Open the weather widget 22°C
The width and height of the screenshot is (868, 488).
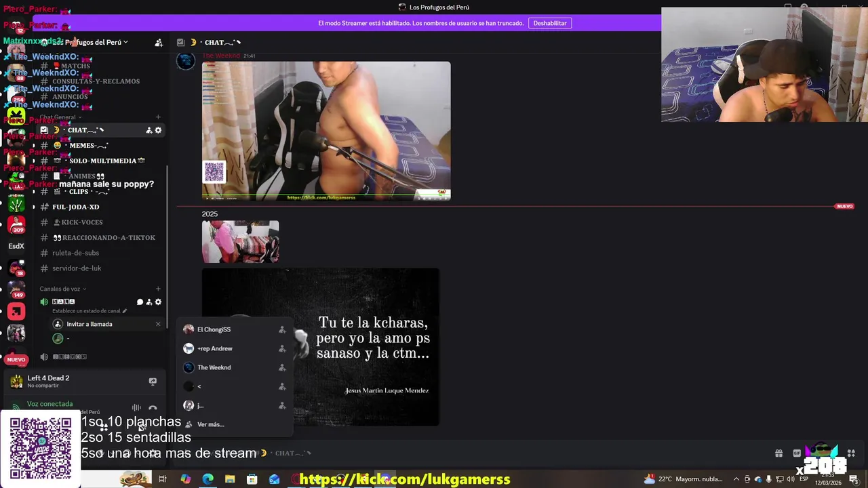coord(684,479)
